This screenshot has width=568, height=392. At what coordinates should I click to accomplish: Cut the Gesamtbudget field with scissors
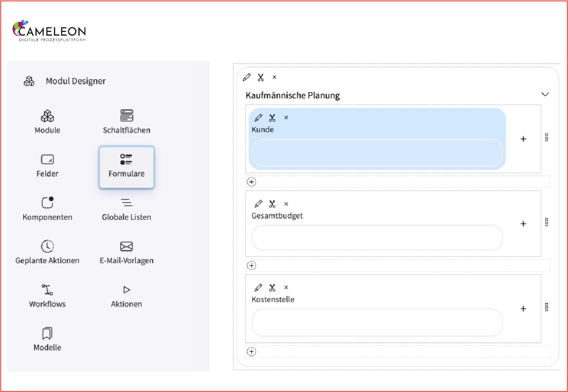tap(272, 204)
